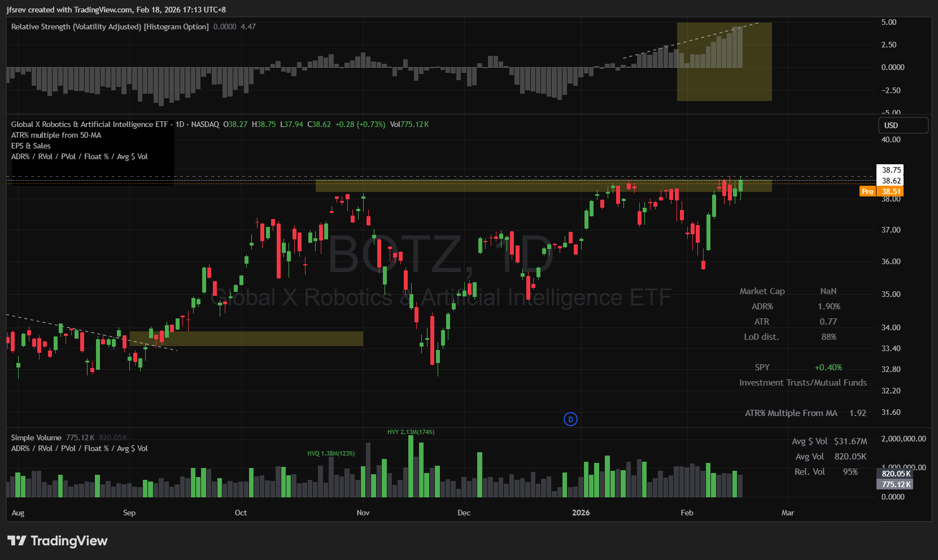938x560 pixels.
Task: Click the SPY change value +0.40%
Action: point(828,368)
